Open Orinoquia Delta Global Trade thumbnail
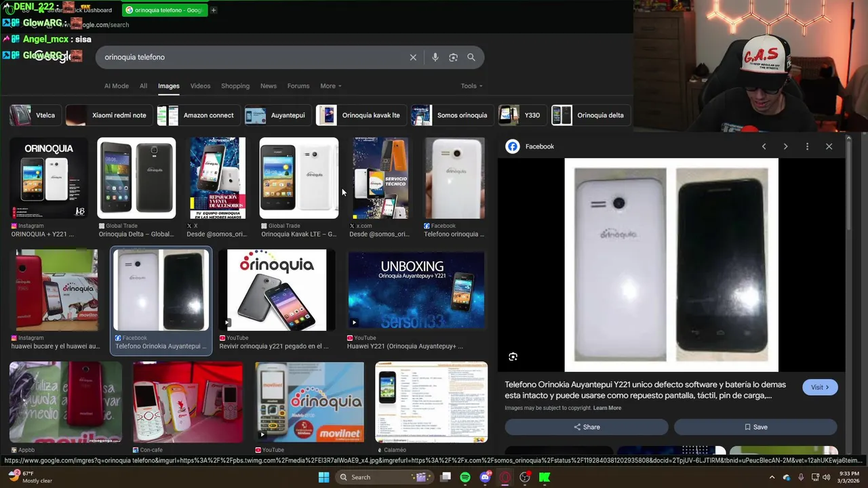 [136, 178]
